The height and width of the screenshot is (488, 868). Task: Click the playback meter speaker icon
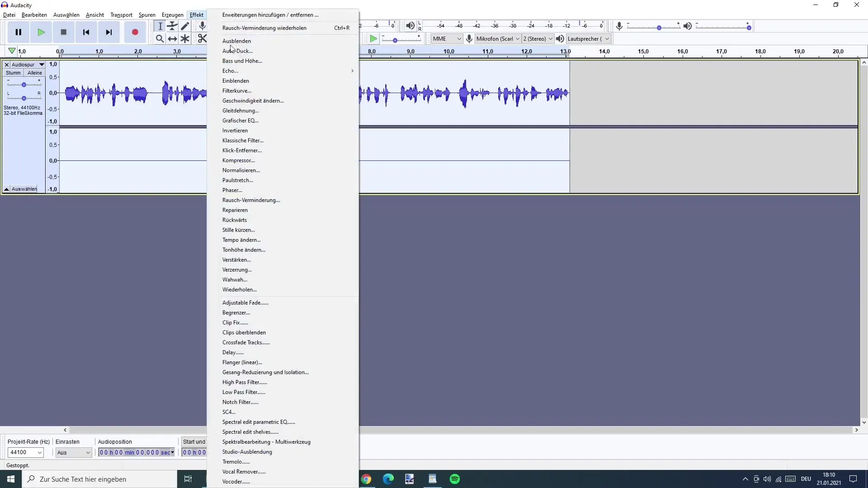(410, 26)
